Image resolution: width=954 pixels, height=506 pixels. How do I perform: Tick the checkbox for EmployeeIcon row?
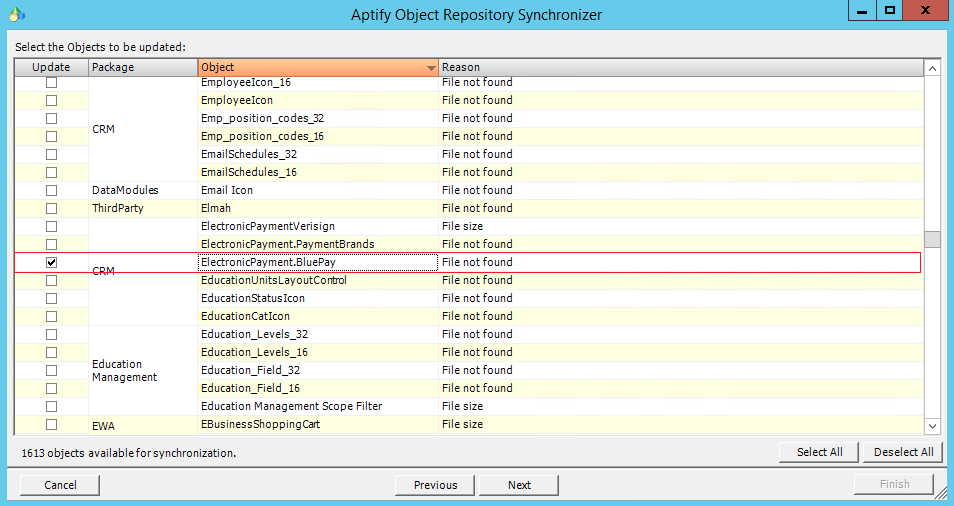tap(52, 100)
